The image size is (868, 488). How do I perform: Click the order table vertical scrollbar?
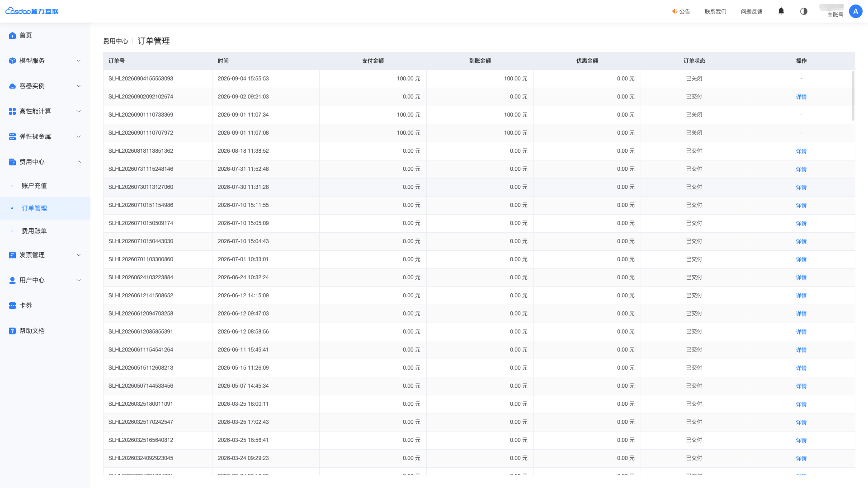point(853,96)
